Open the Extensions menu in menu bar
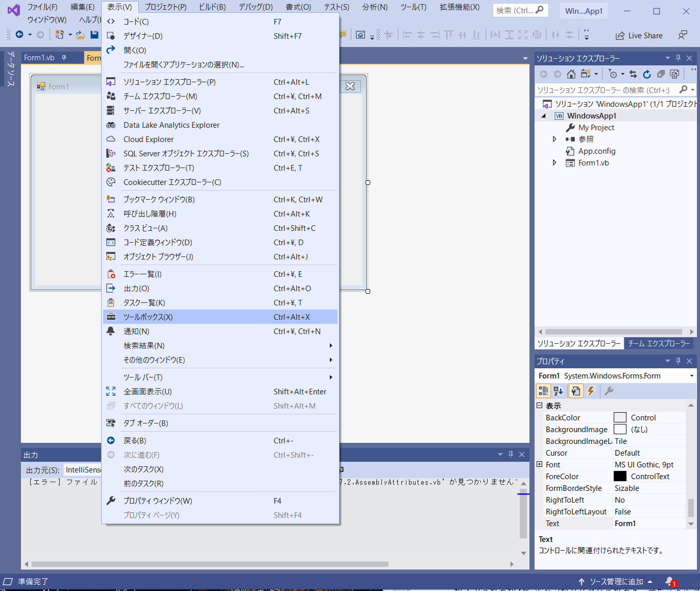 pyautogui.click(x=460, y=7)
